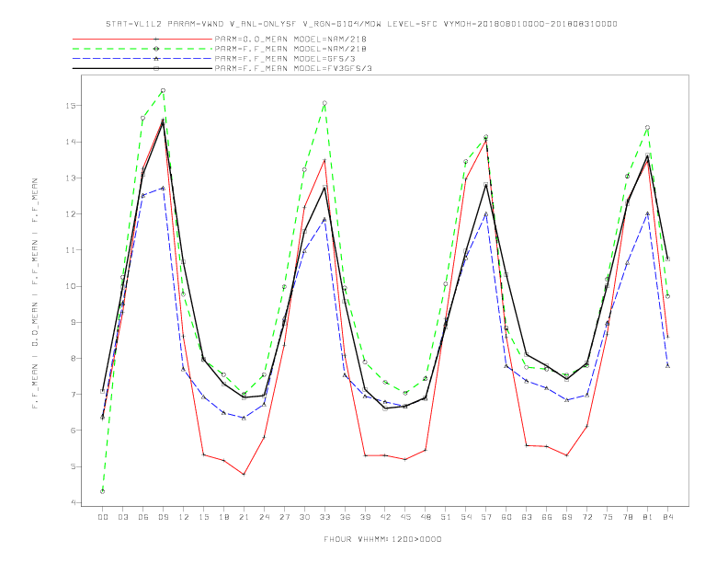728x563 pixels.
Task: Click the plus marker in the legend
Action: (x=156, y=39)
